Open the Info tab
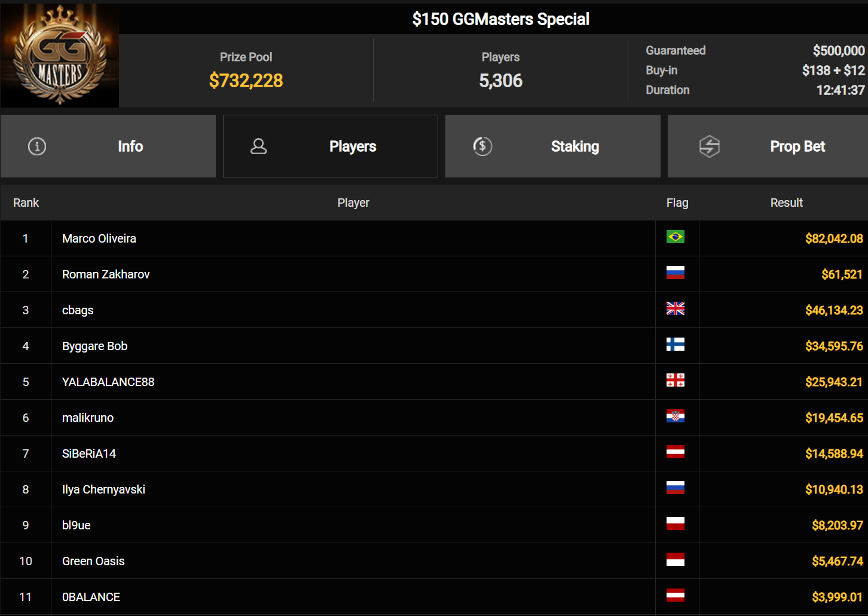Screen dimensions: 868x616 [108, 146]
